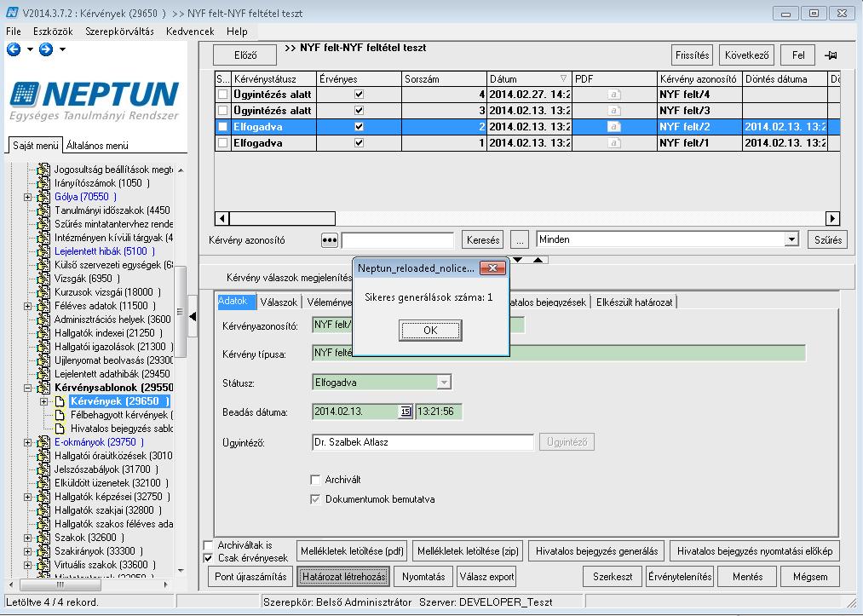Tick the select checkbox for NYF felt/2
This screenshot has height=616, width=863.
222,127
